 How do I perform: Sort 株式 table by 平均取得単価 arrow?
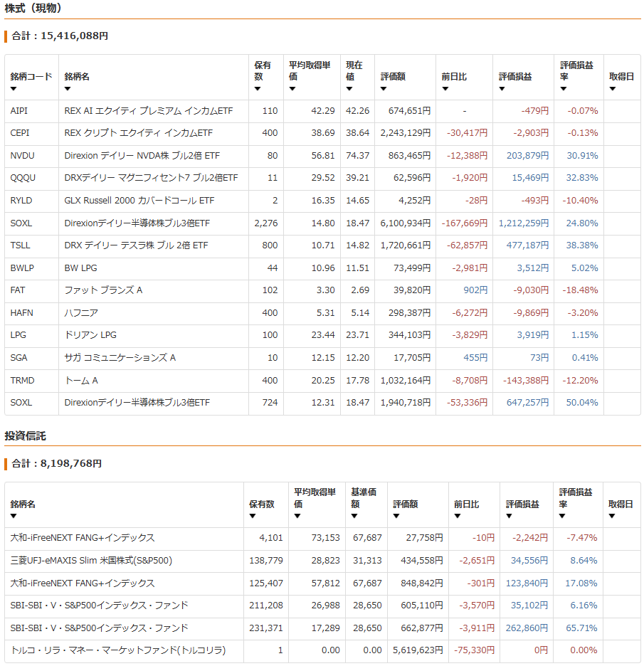(292, 89)
